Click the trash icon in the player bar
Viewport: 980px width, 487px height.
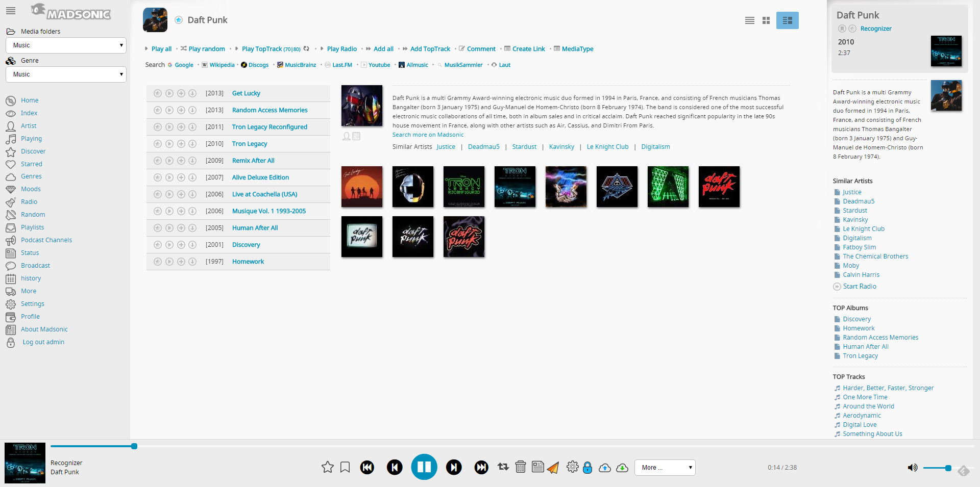520,467
